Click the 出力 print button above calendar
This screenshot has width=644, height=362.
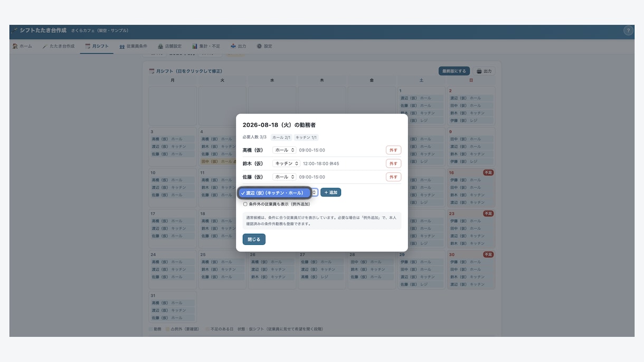(484, 71)
